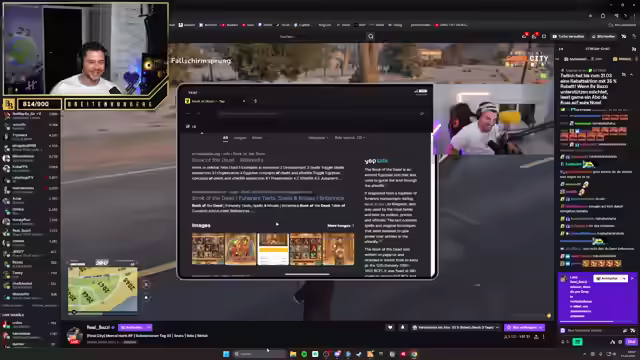This screenshot has width=640, height=360.
Task: Switch to the Images tab in search results
Action: coord(240,138)
